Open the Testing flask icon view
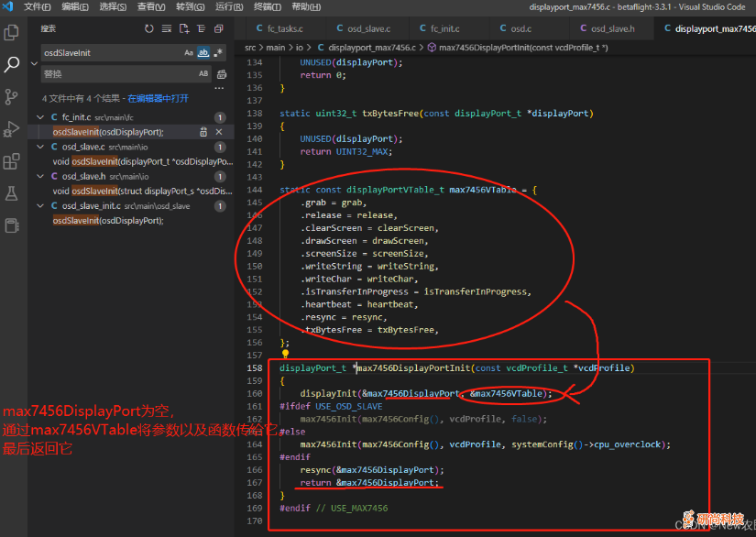 [12, 193]
